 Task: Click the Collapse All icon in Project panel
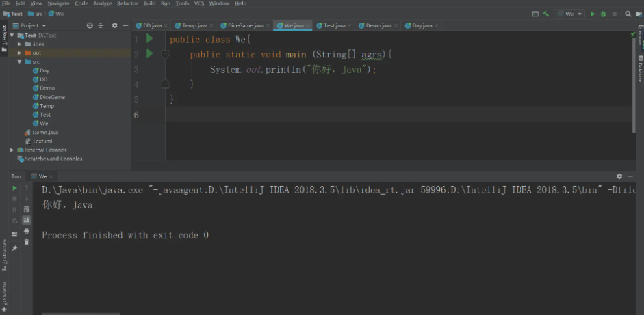101,25
